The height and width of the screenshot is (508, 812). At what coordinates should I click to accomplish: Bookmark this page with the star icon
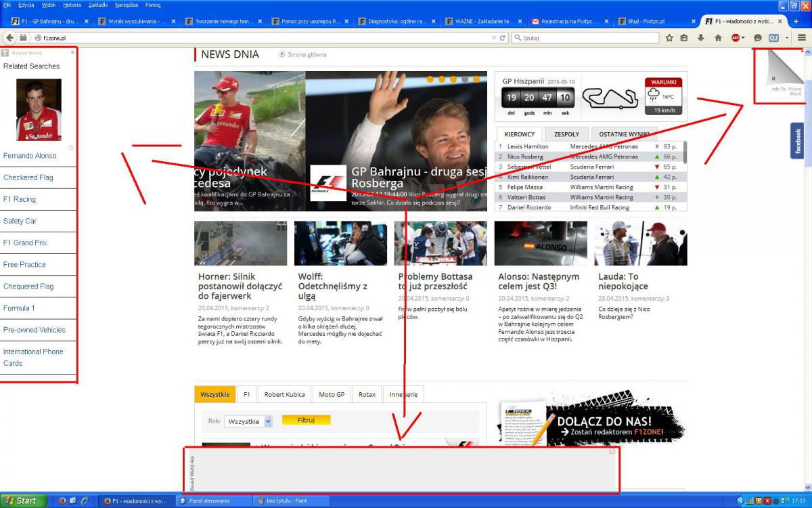669,38
